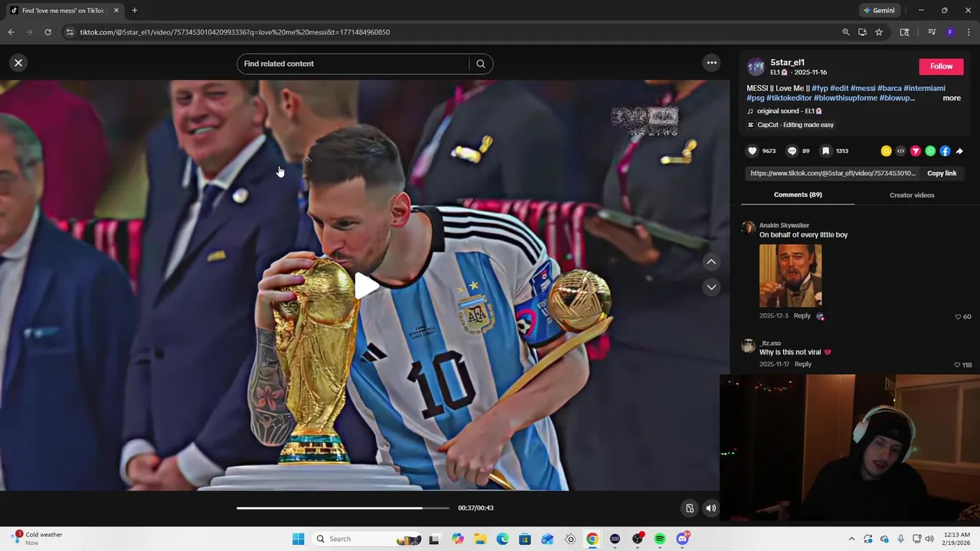Go to next video with down arrow
The height and width of the screenshot is (551, 980).
tap(711, 287)
